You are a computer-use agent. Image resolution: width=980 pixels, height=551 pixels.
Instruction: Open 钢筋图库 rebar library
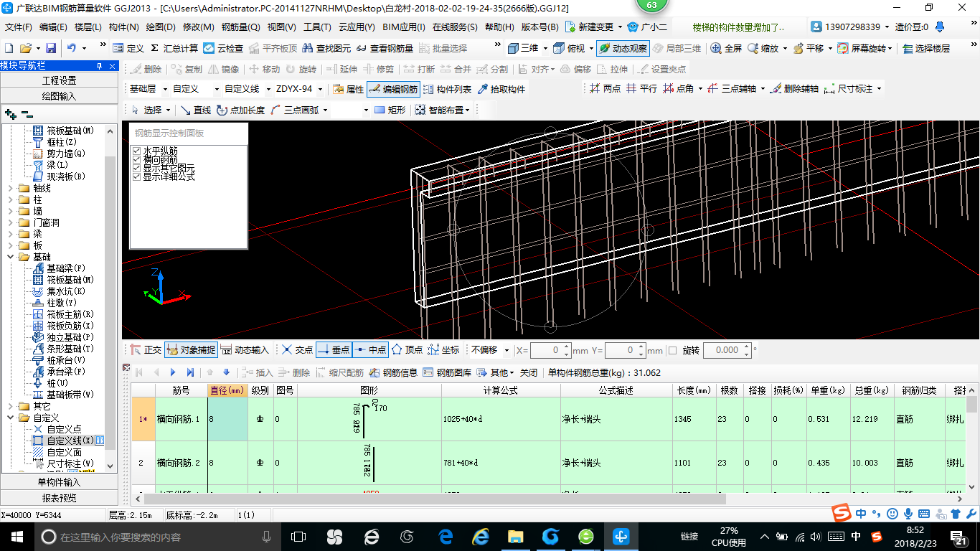pos(447,372)
